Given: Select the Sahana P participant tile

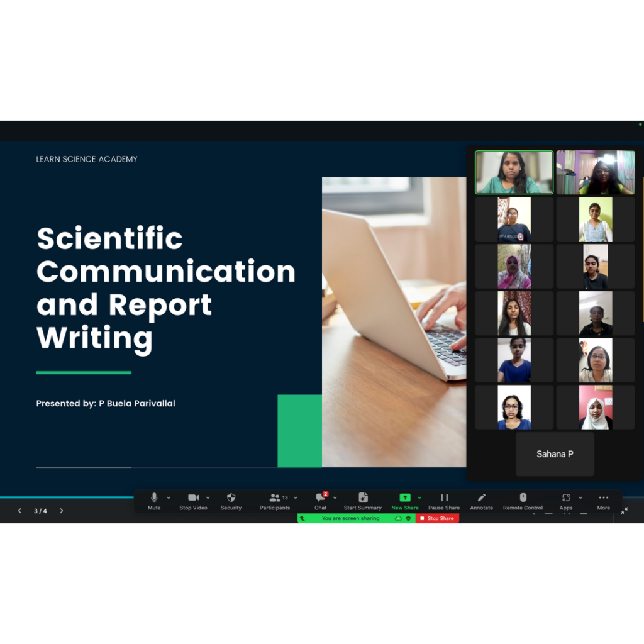Looking at the screenshot, I should (555, 453).
